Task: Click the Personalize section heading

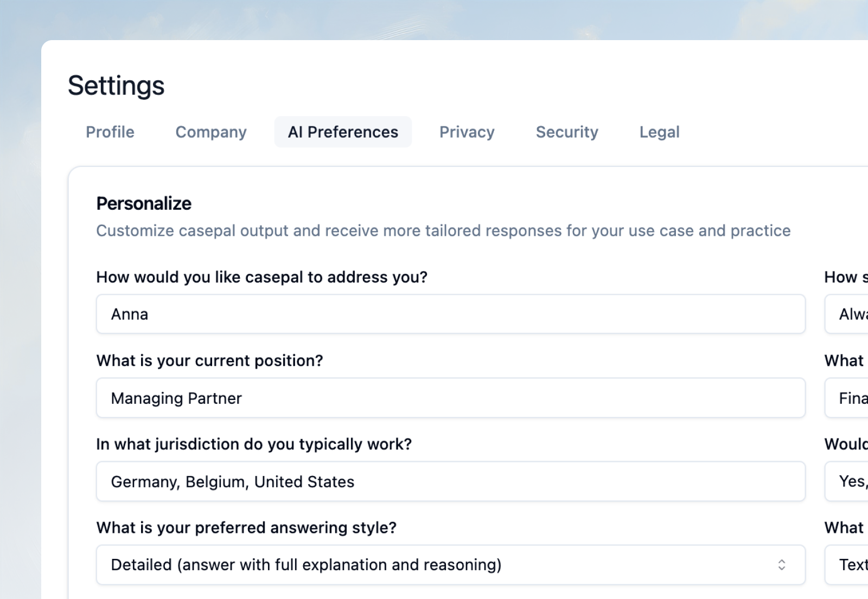Action: (x=144, y=203)
